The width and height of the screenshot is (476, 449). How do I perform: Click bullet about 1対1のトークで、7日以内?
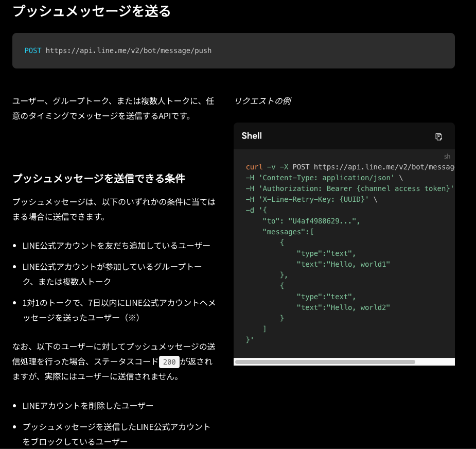tap(119, 310)
